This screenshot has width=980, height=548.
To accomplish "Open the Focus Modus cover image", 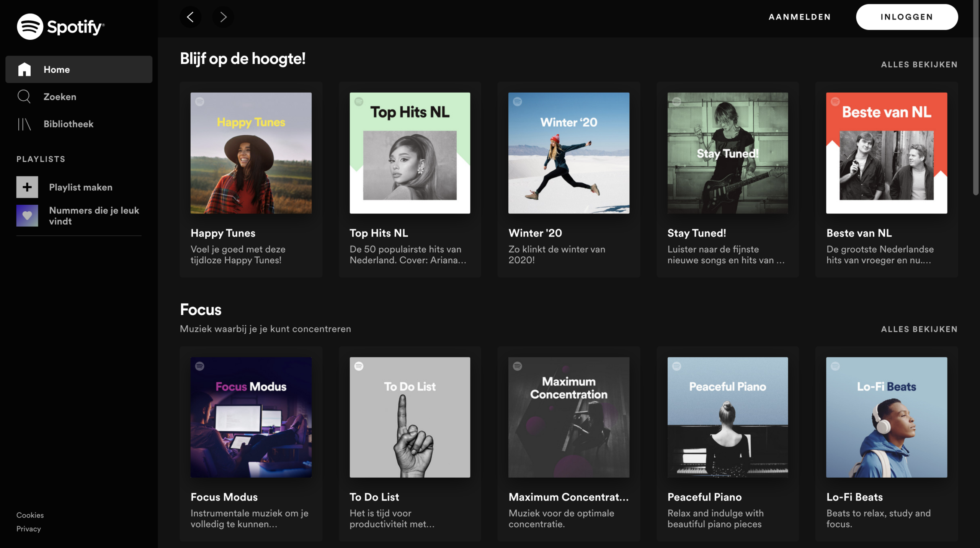I will pos(251,417).
